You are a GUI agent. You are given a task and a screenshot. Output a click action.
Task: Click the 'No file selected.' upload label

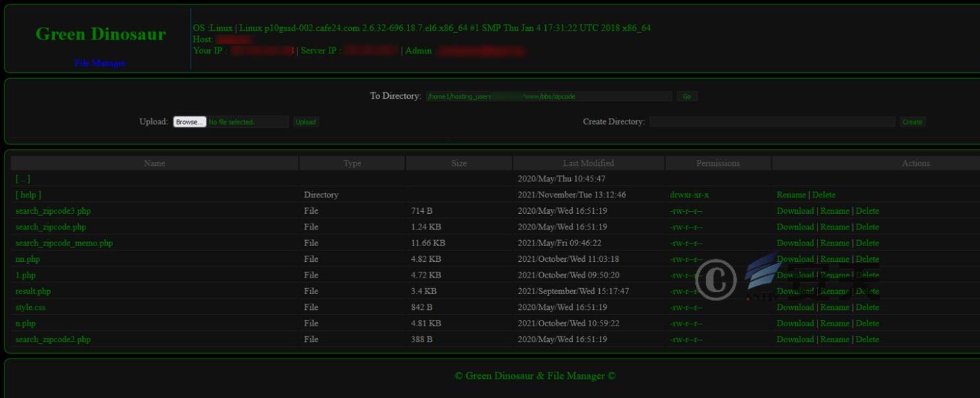(231, 122)
